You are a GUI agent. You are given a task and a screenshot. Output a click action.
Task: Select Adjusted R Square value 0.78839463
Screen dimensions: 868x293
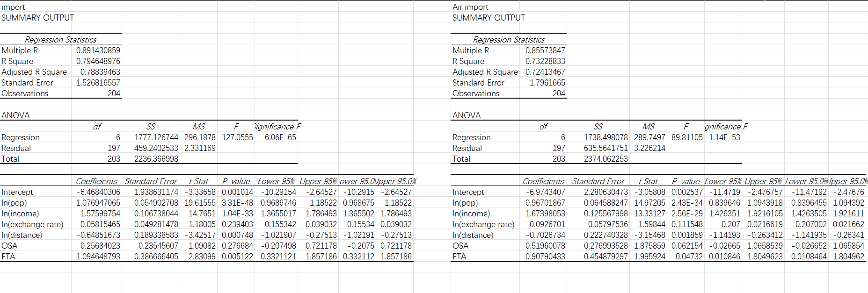coord(100,72)
